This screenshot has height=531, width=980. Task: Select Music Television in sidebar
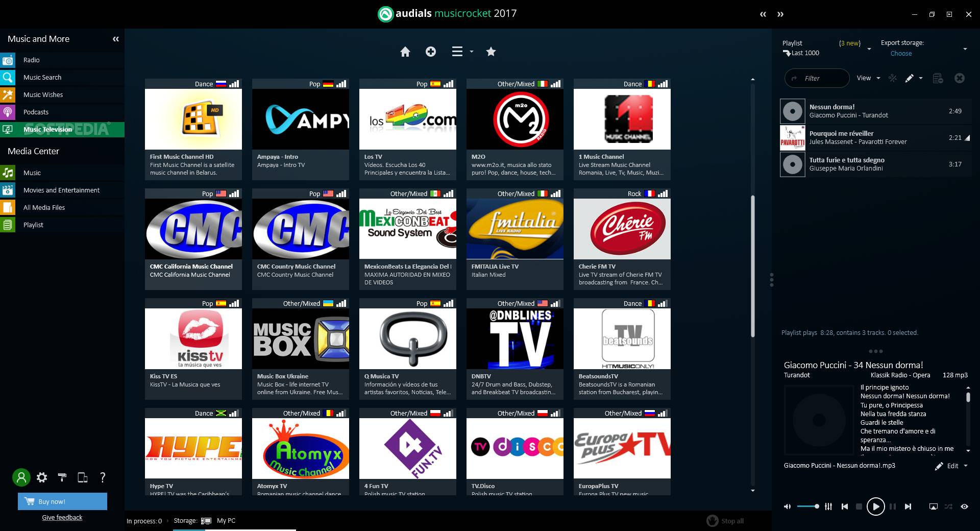click(62, 129)
